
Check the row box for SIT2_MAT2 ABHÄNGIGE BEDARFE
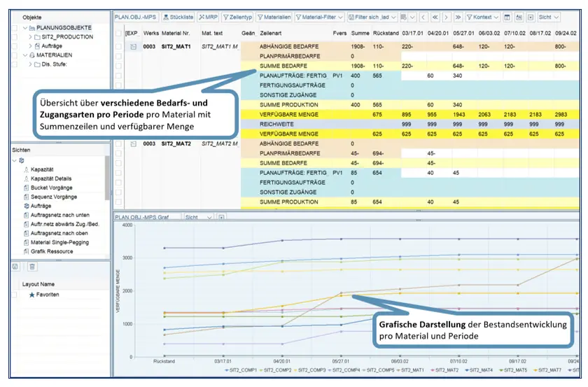(118, 143)
